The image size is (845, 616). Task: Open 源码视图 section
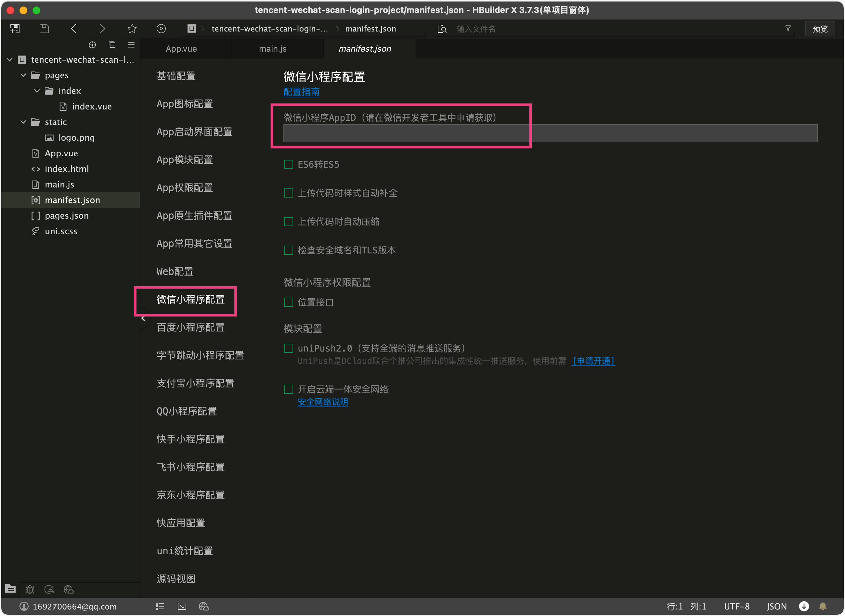click(x=176, y=579)
